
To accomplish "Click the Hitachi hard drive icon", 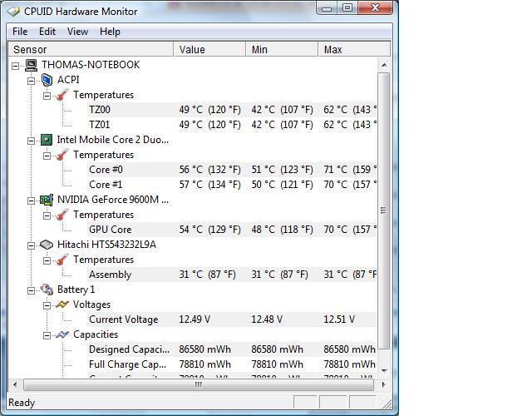I will click(x=47, y=245).
